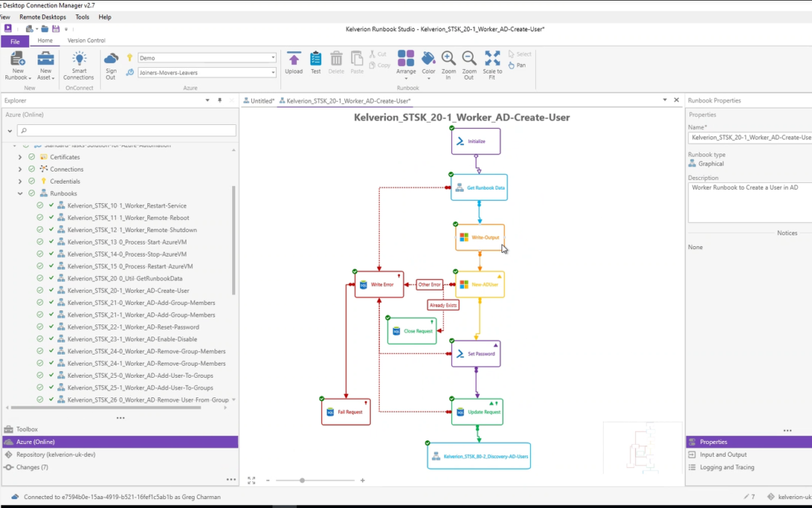The image size is (812, 508).
Task: Click the Explorer search field
Action: tap(127, 131)
